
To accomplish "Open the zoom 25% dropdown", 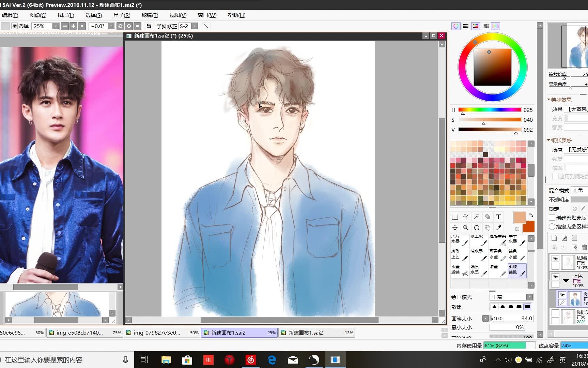I will point(56,26).
